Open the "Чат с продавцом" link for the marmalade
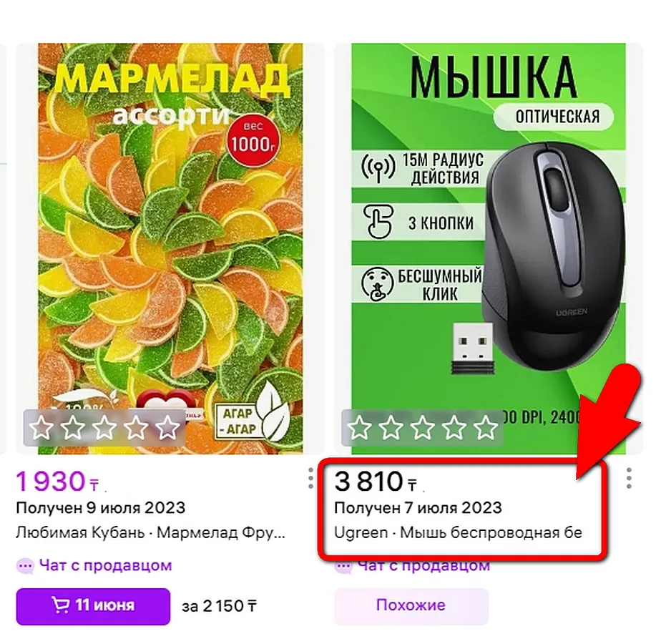The width and height of the screenshot is (671, 644). [105, 565]
